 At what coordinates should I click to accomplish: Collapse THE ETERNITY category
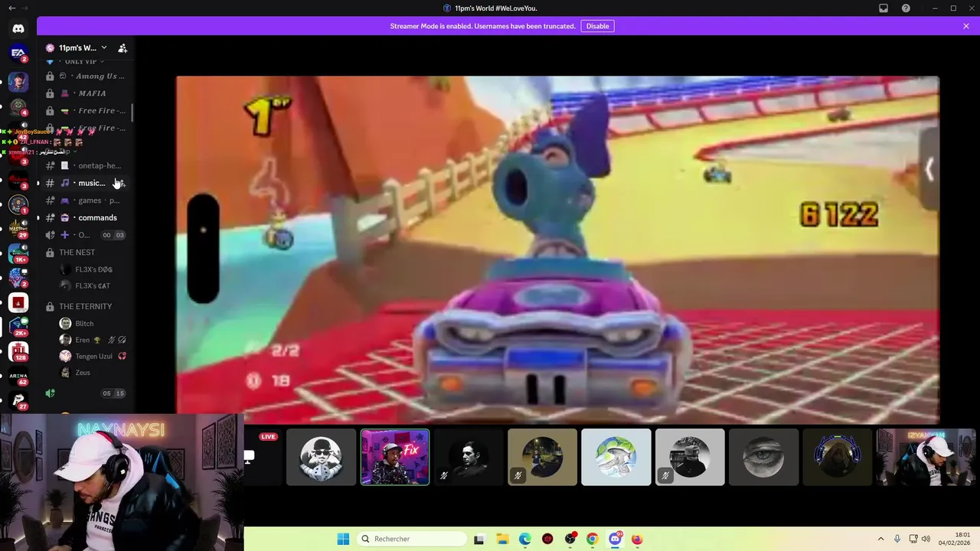(x=86, y=306)
